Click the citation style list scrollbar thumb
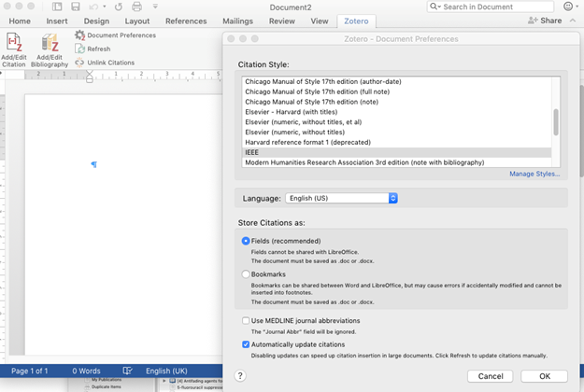The width and height of the screenshot is (584, 392). click(x=556, y=122)
